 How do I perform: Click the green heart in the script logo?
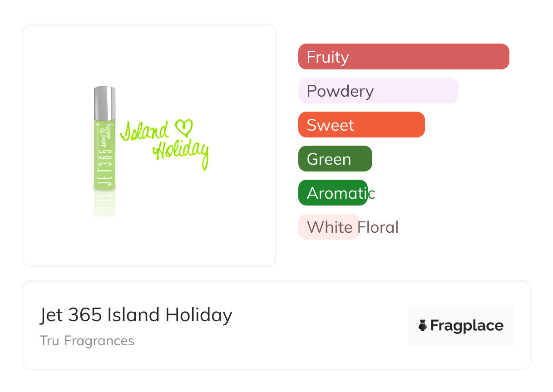click(x=183, y=127)
